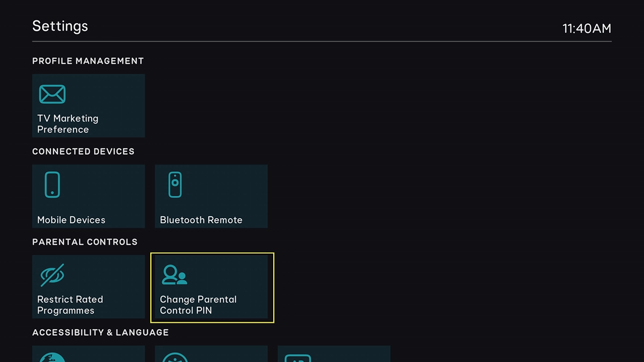
Task: Select the PARENTAL CONTROLS heading
Action: 85,242
